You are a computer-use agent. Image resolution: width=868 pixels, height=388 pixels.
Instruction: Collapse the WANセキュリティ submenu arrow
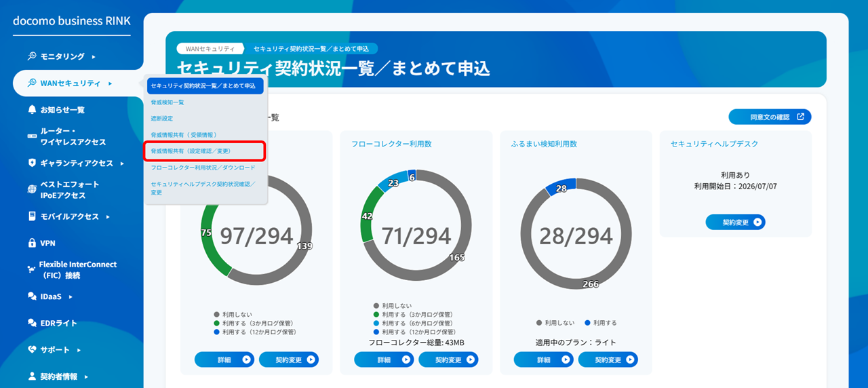pos(110,83)
